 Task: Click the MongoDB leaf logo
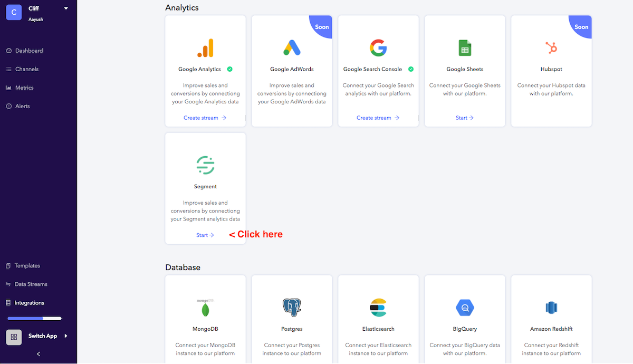point(205,307)
